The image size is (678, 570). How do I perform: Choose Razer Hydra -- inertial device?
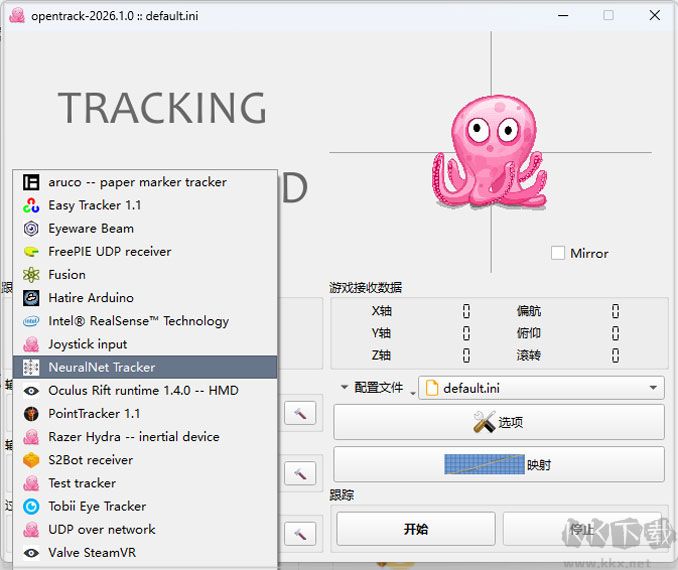[145, 437]
